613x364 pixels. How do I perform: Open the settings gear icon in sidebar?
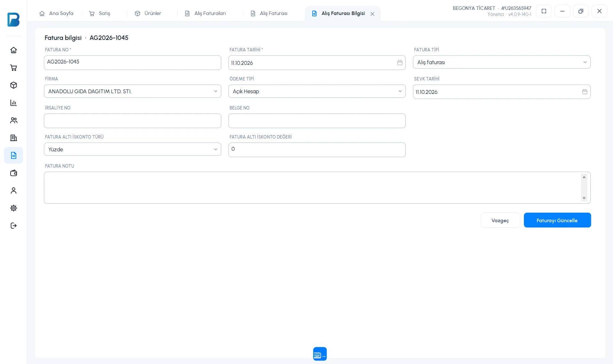point(13,208)
